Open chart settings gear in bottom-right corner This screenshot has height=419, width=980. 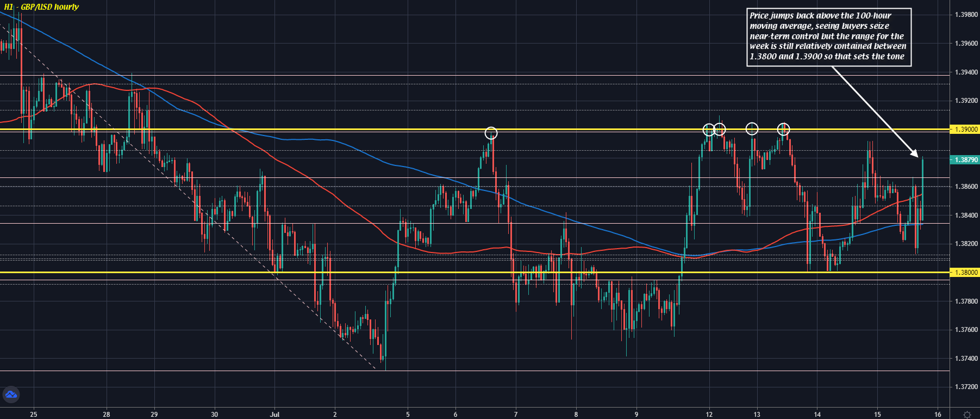click(x=967, y=414)
